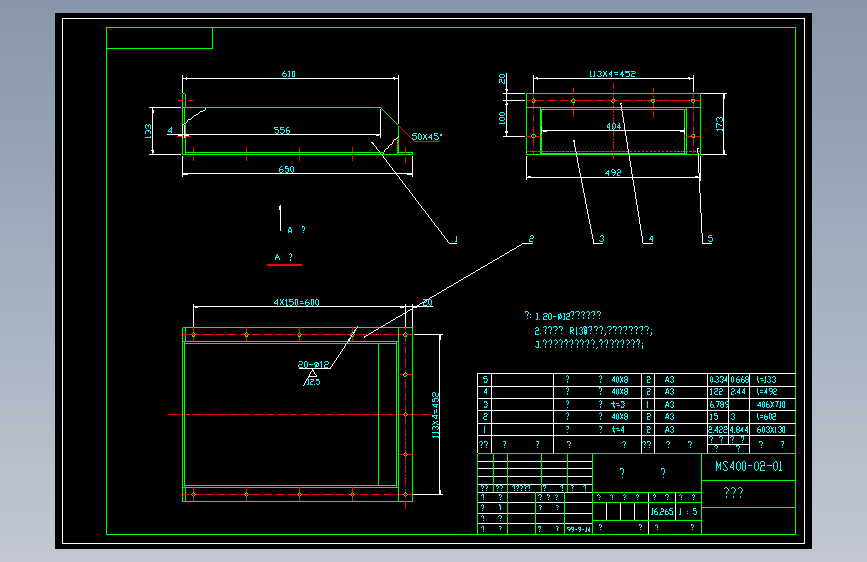The height and width of the screenshot is (562, 867).
Task: Select the 1 : 5 scale cell
Action: tap(688, 512)
